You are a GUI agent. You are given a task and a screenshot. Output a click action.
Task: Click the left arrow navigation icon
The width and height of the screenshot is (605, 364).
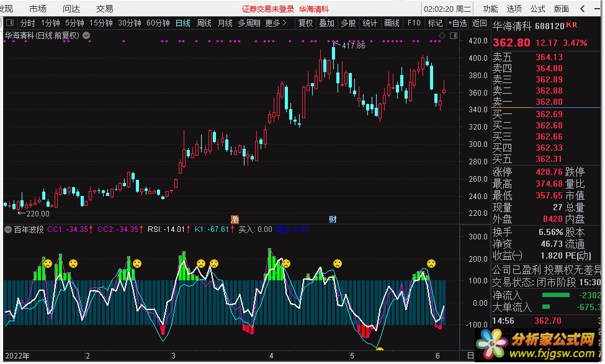583,9
